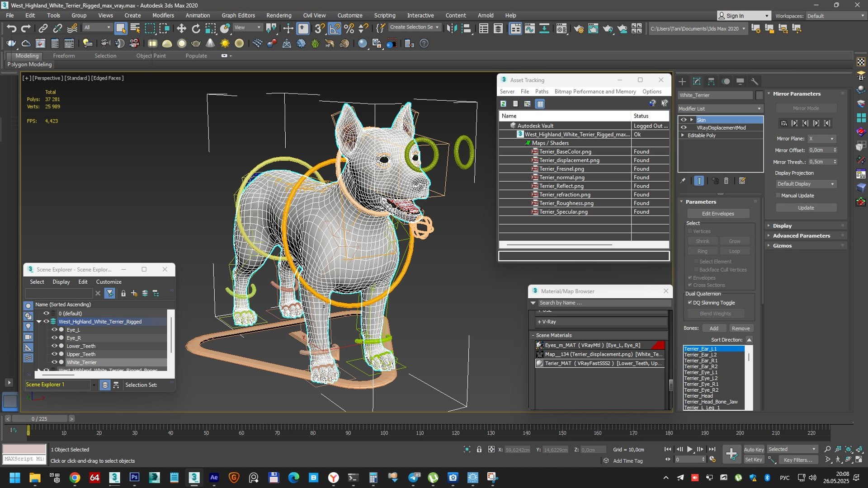The image size is (868, 488).
Task: Toggle the DQ Skinning Toggle checkbox
Action: click(690, 303)
